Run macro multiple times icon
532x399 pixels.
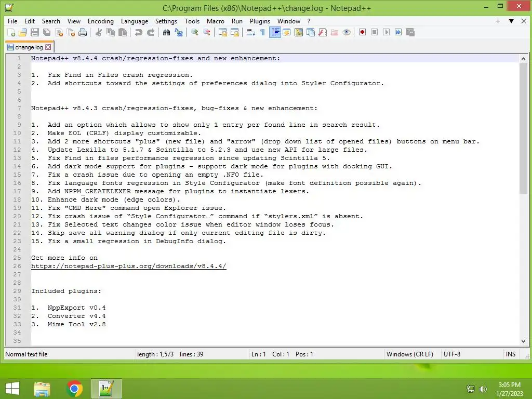click(398, 32)
